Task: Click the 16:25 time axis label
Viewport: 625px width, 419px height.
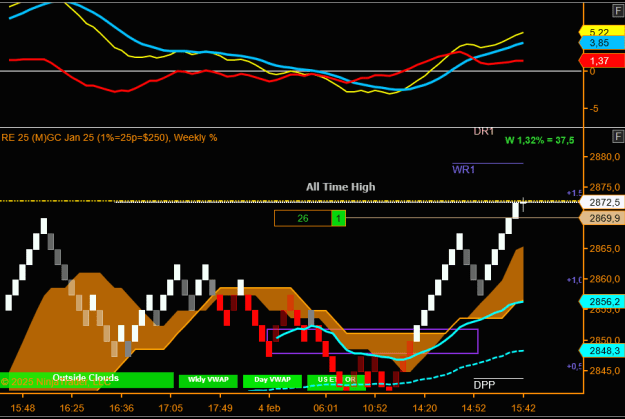Action: coord(72,408)
